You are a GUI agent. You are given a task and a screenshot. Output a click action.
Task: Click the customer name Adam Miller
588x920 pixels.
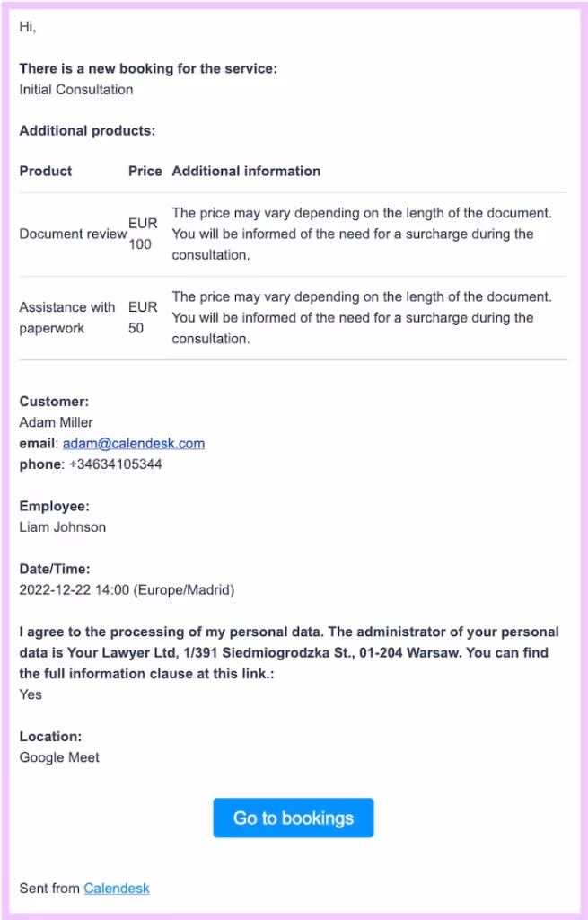tap(56, 422)
